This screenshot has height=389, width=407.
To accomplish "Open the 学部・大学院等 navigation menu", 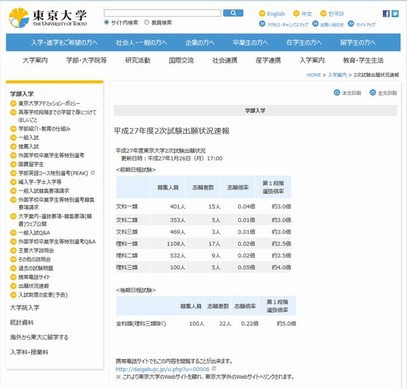I will click(86, 60).
